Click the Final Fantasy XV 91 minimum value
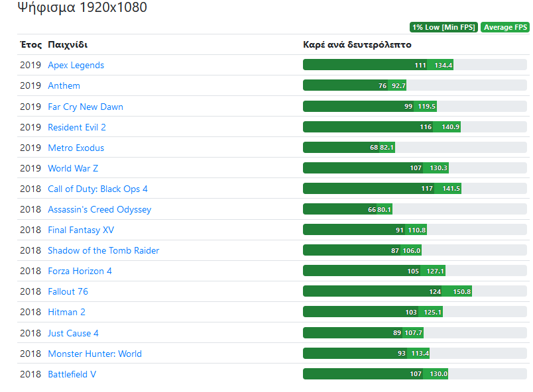This screenshot has height=392, width=533. (399, 230)
